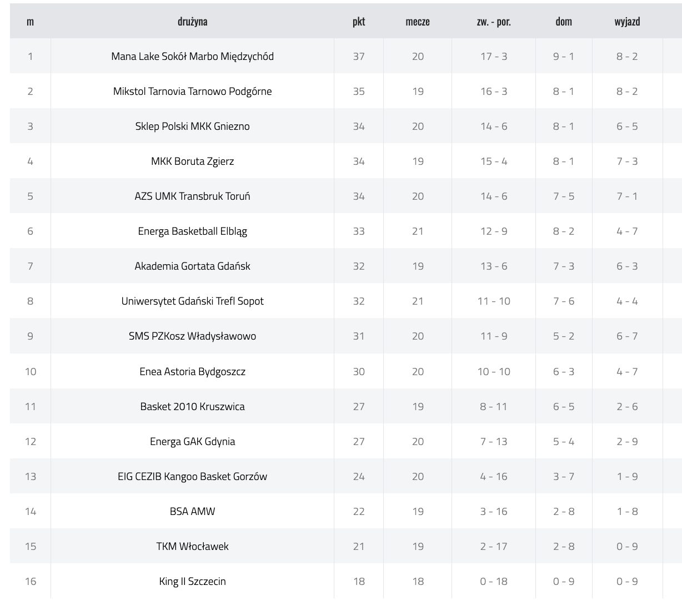Select SMS PZKosz Władysławowo team

[x=192, y=336]
